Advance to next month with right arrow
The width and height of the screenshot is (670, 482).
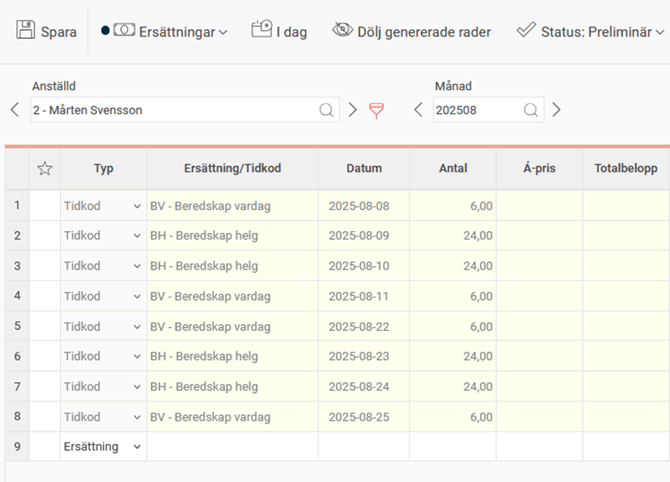pos(557,110)
